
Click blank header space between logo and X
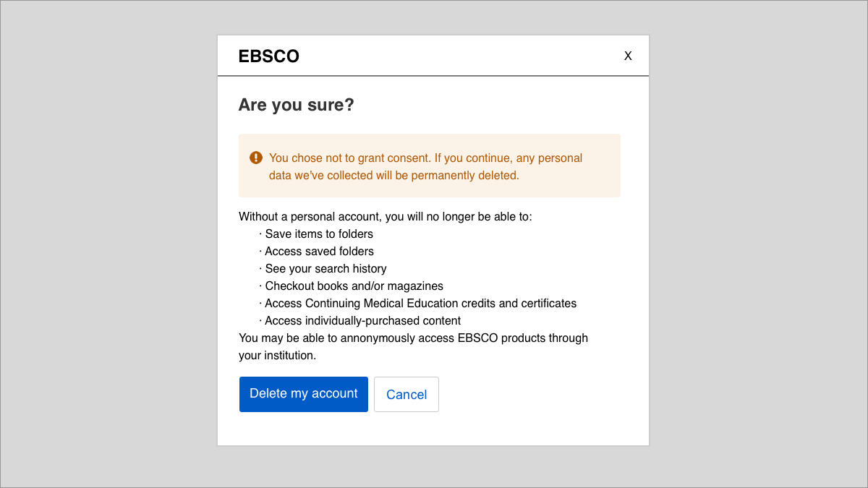click(461, 56)
